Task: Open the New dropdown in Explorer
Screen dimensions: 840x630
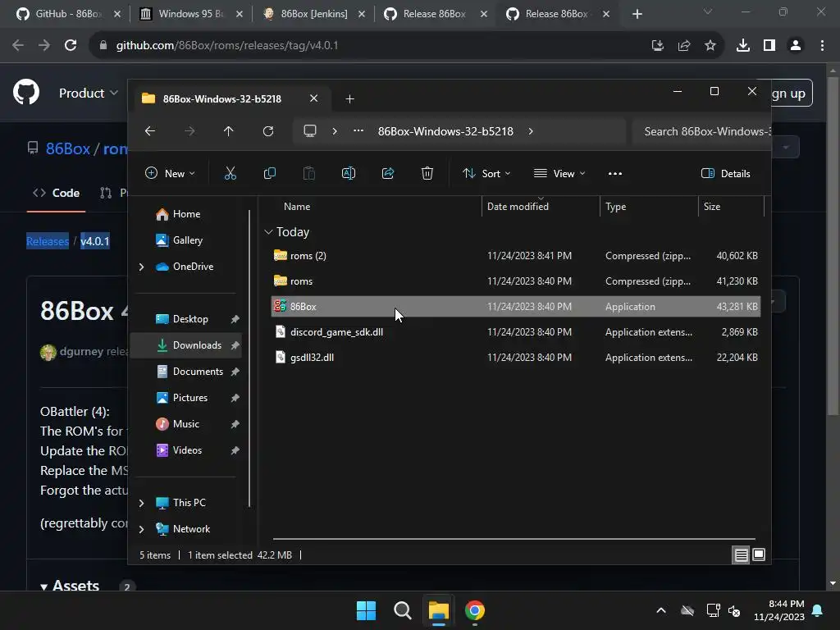Action: 171,174
